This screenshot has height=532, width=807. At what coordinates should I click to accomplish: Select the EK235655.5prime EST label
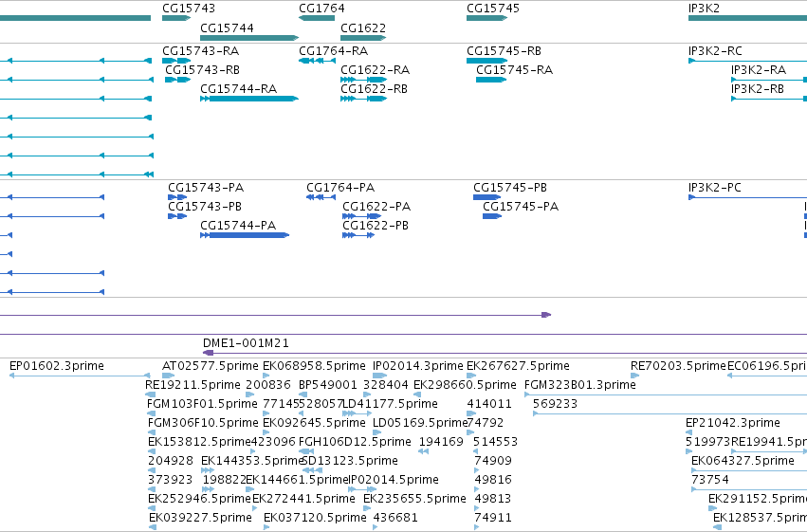[414, 499]
